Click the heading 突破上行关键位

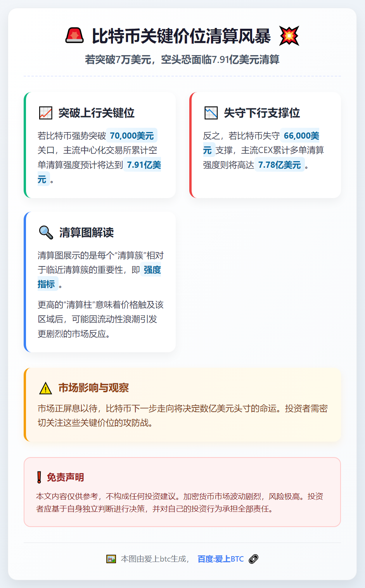[97, 113]
